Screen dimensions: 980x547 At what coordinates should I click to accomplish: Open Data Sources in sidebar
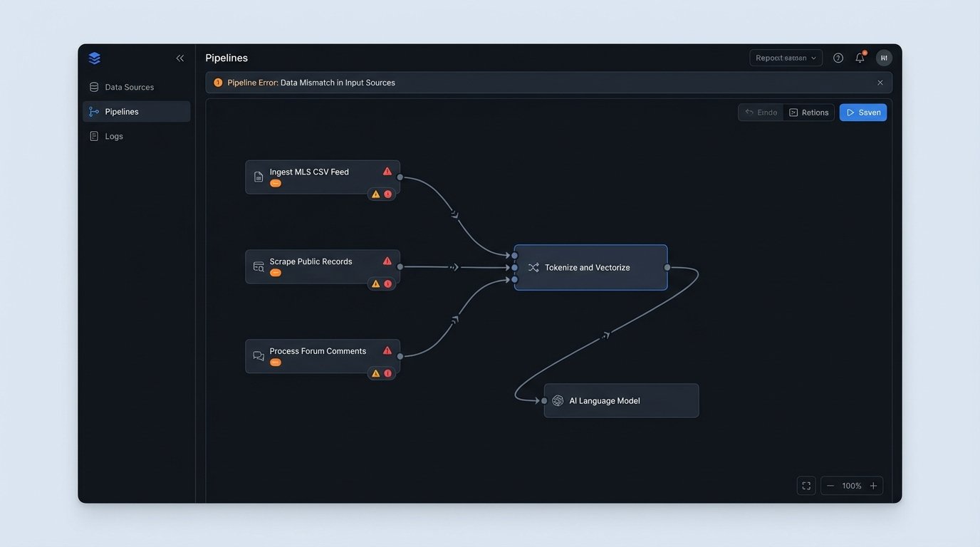point(129,87)
